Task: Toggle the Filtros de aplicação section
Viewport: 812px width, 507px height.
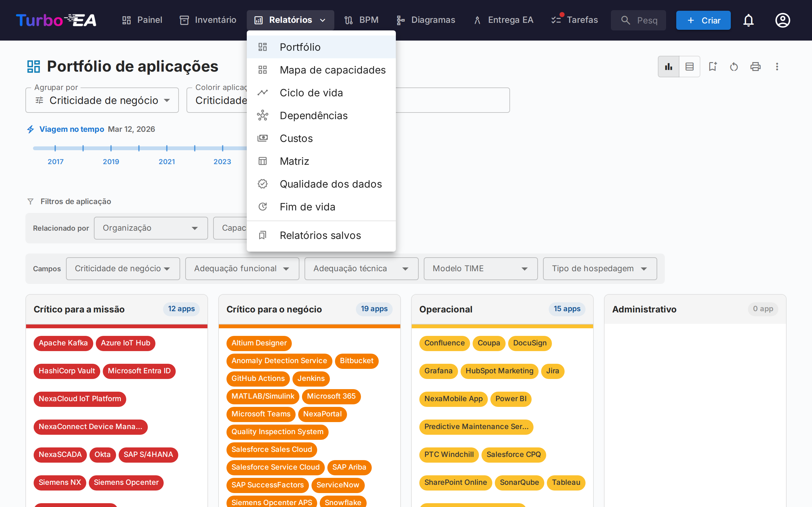Action: [x=75, y=201]
